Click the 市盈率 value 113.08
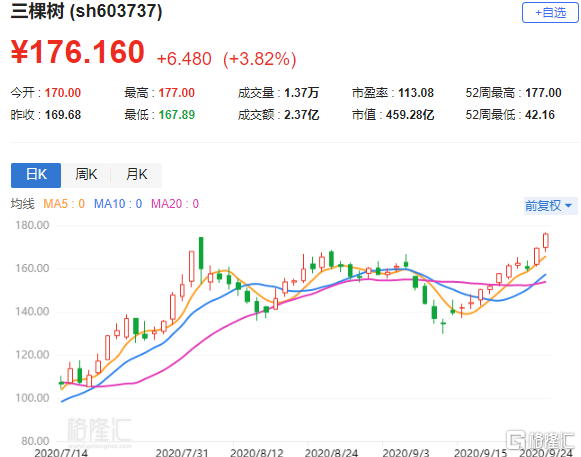Screen dimensions: 581x457 [416, 93]
